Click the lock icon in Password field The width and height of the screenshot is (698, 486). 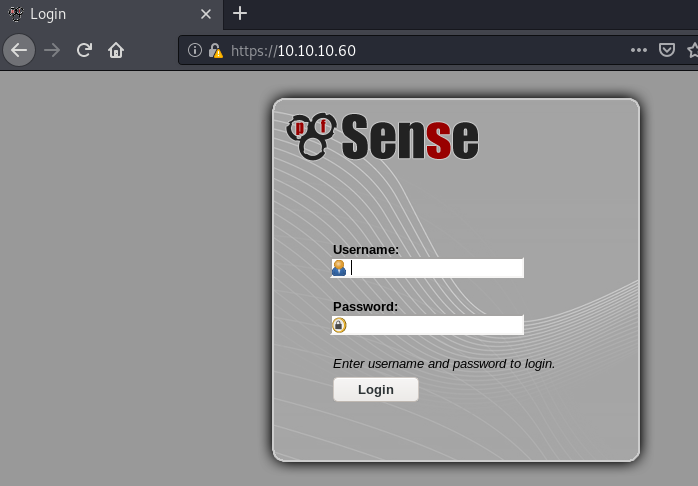[x=339, y=325]
